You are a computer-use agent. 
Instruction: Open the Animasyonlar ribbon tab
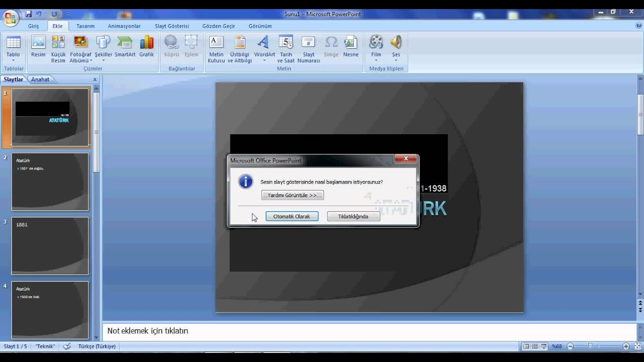point(124,26)
